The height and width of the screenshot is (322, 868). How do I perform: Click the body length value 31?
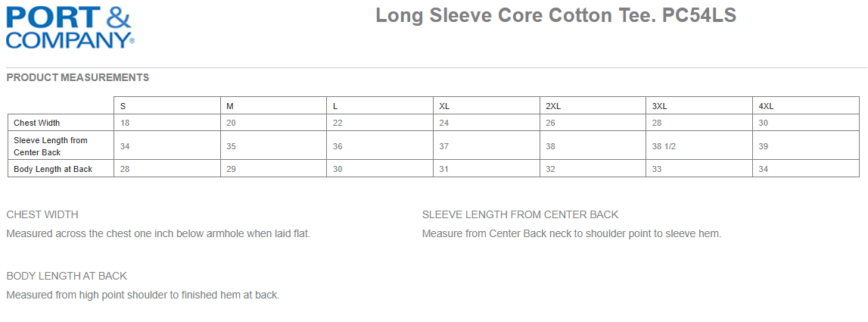click(x=444, y=169)
